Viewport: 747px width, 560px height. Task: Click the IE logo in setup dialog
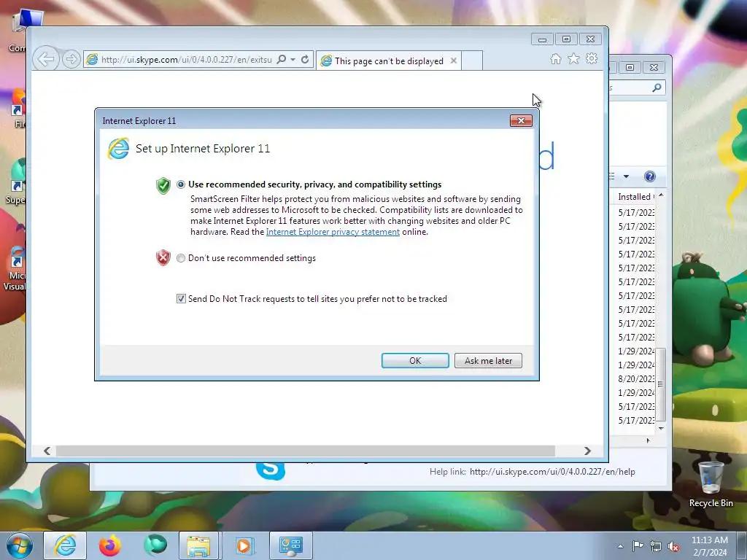[118, 149]
